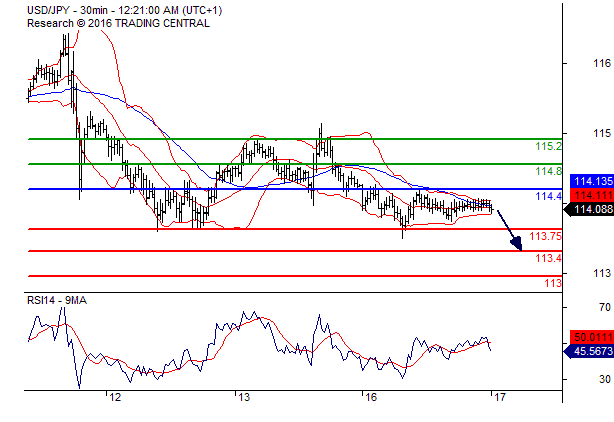Select date 12 on the time axis
Viewport: 614px width, 422px height.
pyautogui.click(x=116, y=398)
